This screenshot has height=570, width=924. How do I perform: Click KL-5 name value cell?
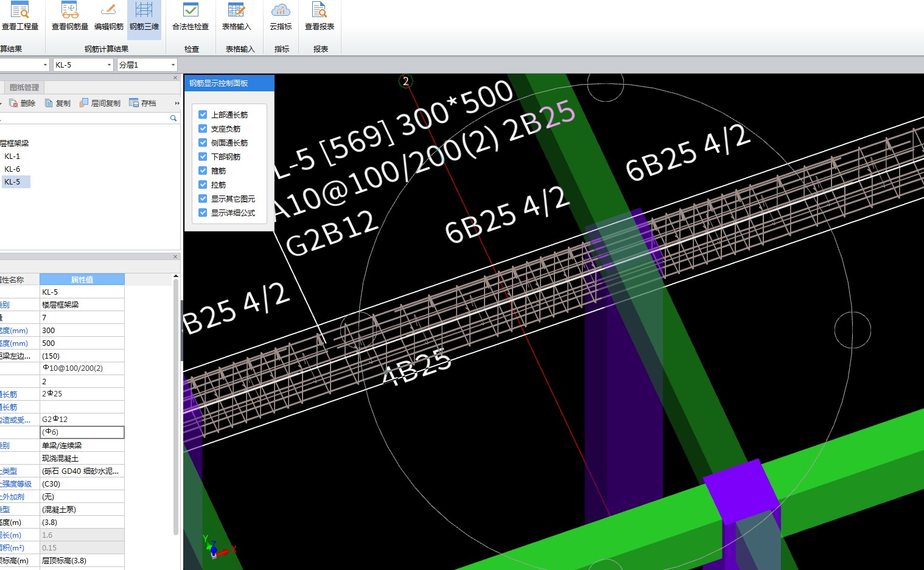(x=82, y=292)
